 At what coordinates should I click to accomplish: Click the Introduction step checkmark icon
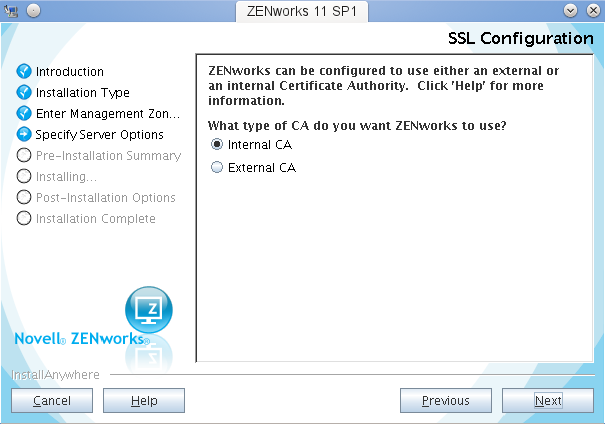coord(25,72)
